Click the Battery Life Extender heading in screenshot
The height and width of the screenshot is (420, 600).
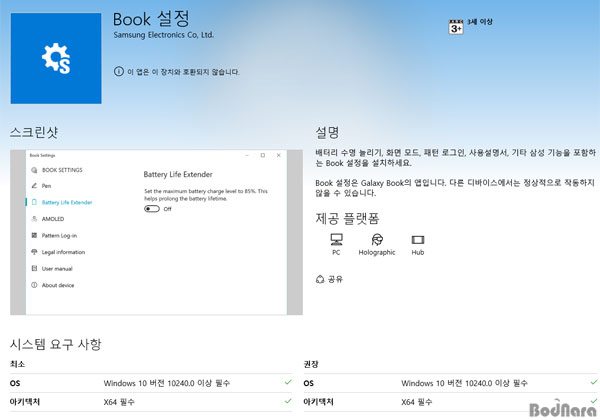click(x=178, y=174)
